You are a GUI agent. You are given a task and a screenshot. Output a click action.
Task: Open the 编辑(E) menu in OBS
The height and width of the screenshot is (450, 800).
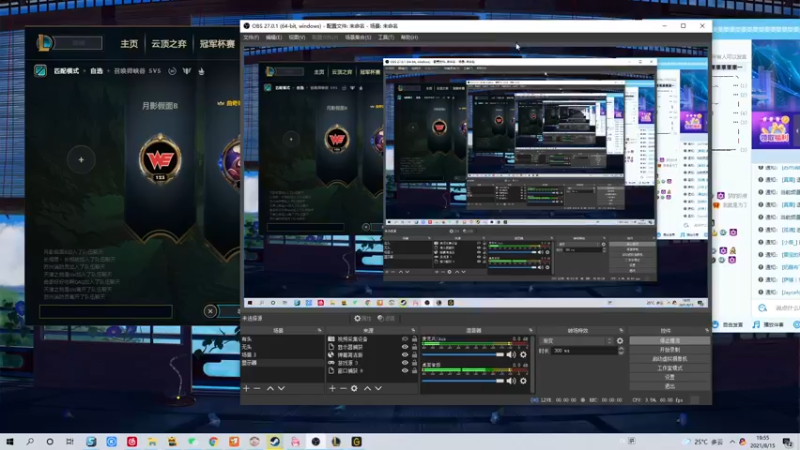click(273, 37)
